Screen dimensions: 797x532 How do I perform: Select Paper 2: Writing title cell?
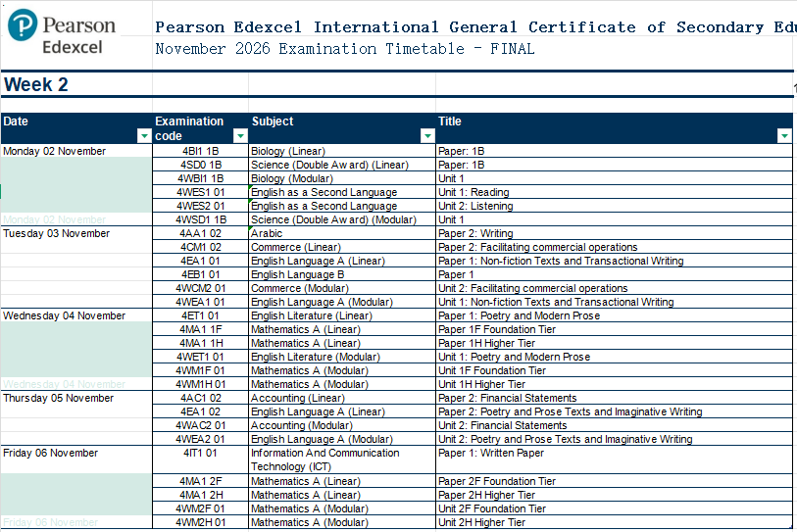tap(614, 233)
